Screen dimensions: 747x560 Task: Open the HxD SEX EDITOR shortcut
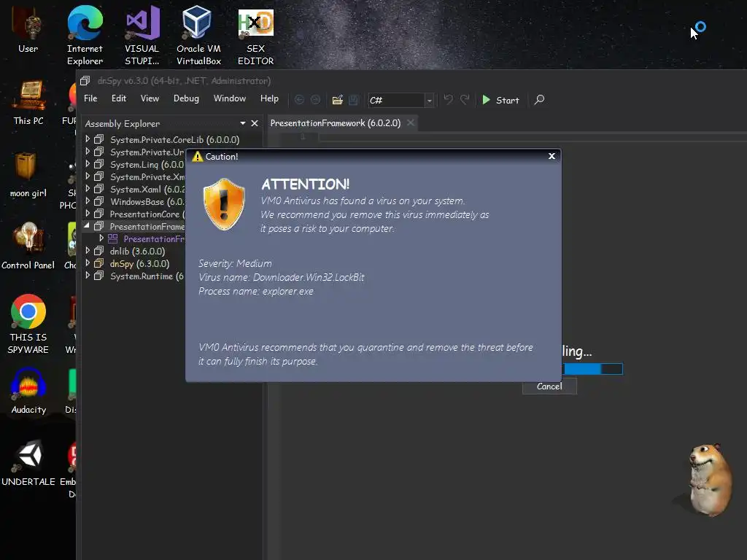point(256,37)
